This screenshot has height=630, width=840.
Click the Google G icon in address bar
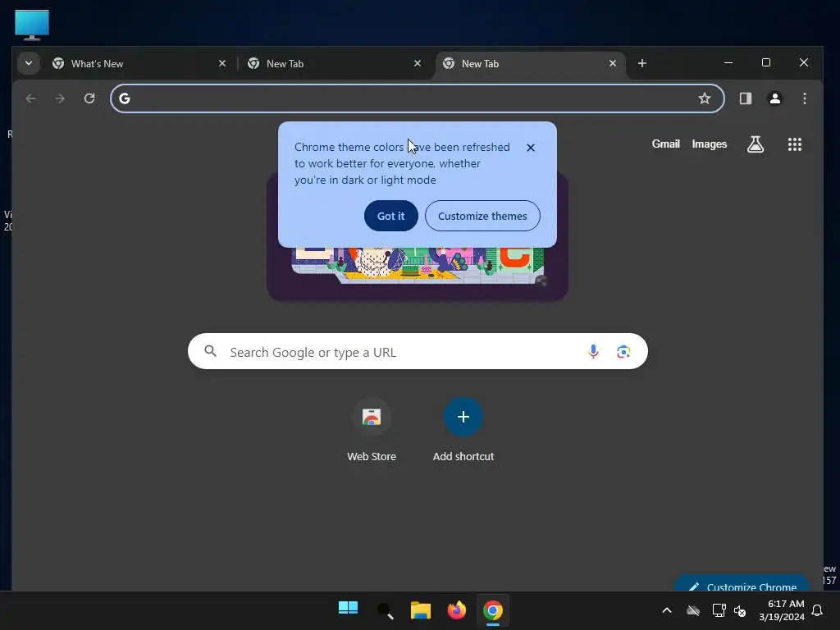point(125,98)
